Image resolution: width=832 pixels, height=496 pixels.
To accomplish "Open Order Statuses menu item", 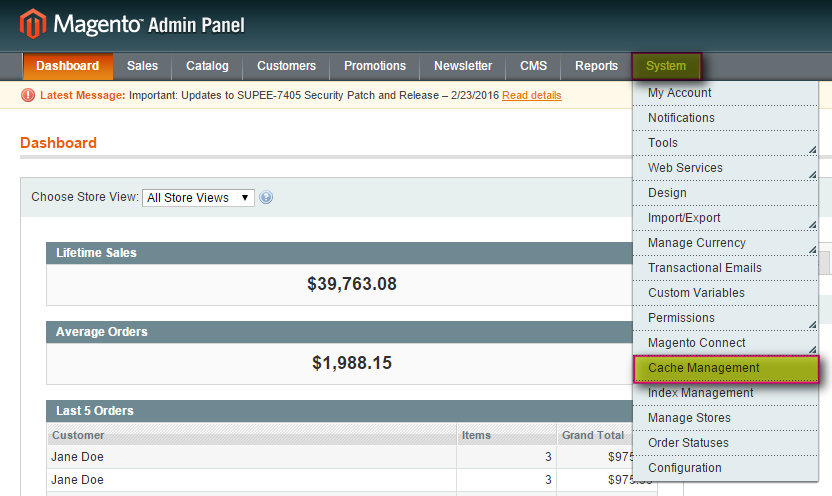I will (x=725, y=443).
